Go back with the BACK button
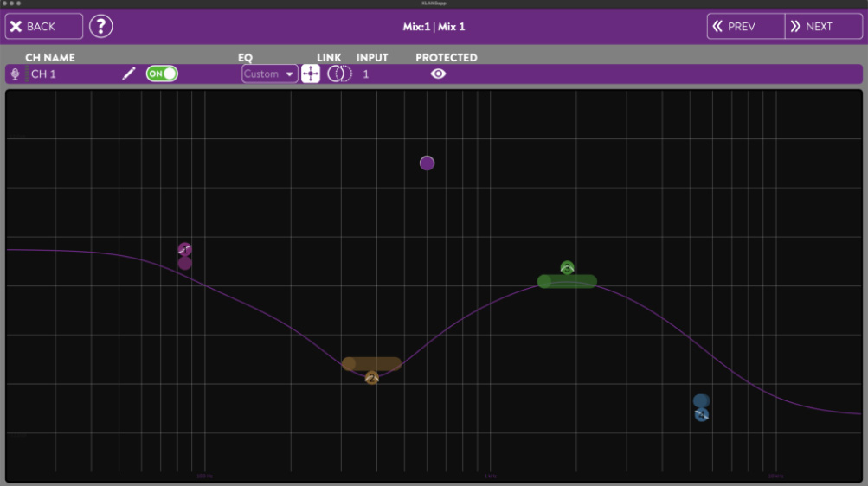868x486 pixels. click(44, 26)
